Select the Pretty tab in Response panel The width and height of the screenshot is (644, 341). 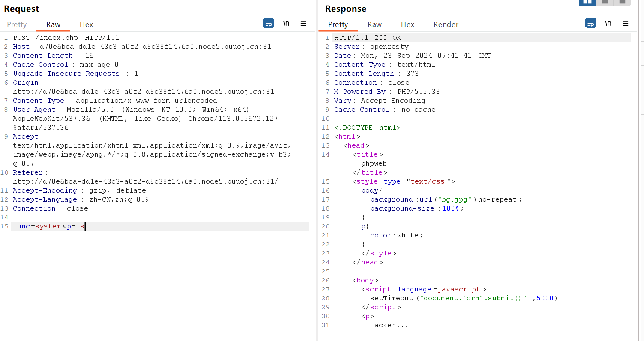pyautogui.click(x=338, y=24)
